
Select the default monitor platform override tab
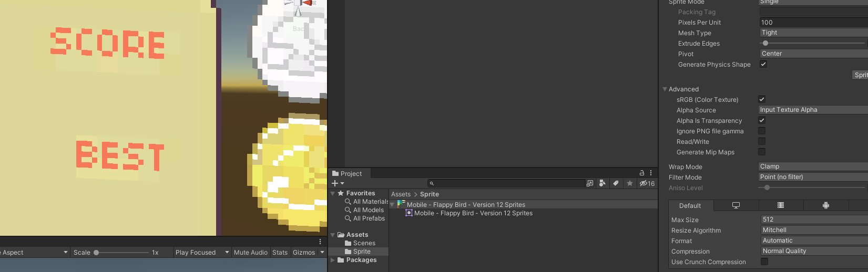click(x=736, y=205)
